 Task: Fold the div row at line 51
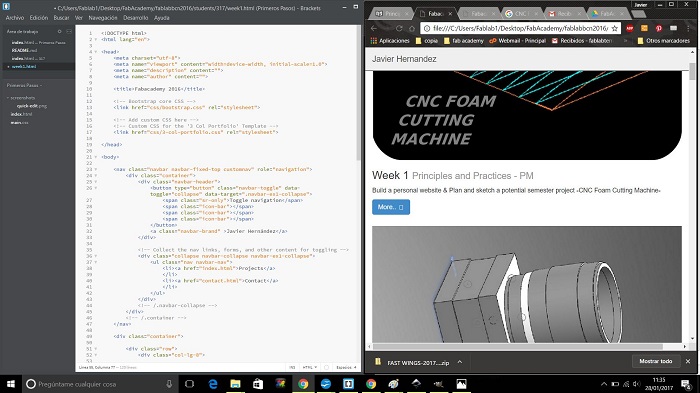[x=96, y=349]
